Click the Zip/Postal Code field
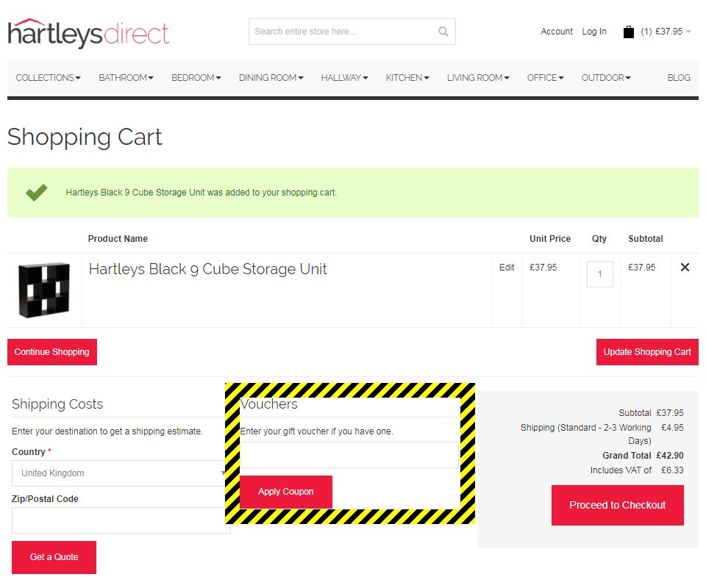706x588 pixels. click(121, 520)
